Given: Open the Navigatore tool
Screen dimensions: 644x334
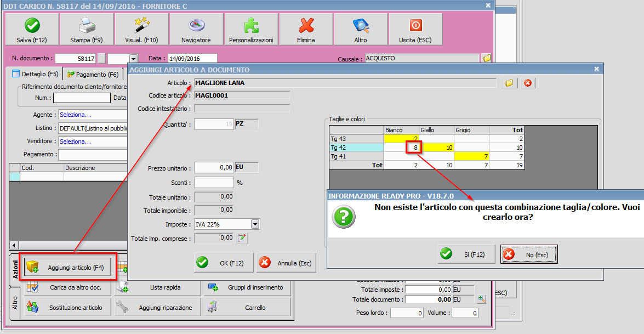Looking at the screenshot, I should 196,29.
